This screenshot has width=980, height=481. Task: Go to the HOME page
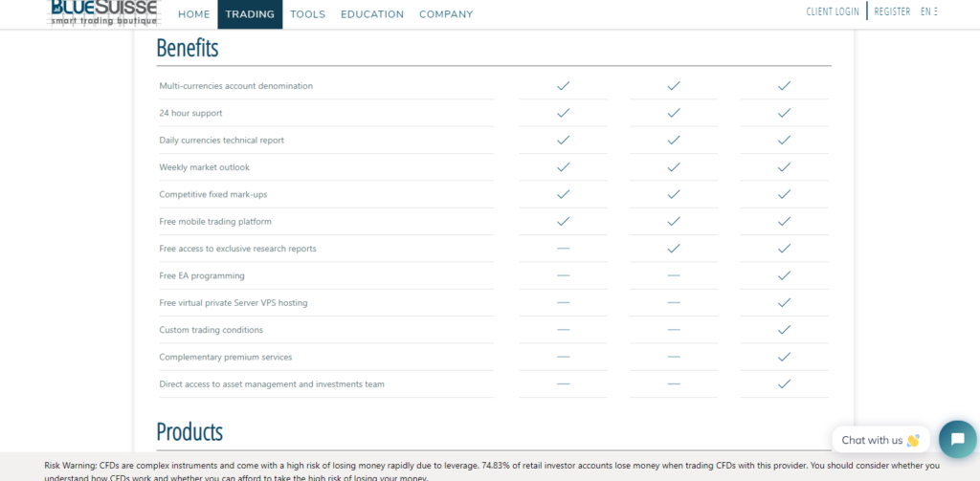point(193,14)
